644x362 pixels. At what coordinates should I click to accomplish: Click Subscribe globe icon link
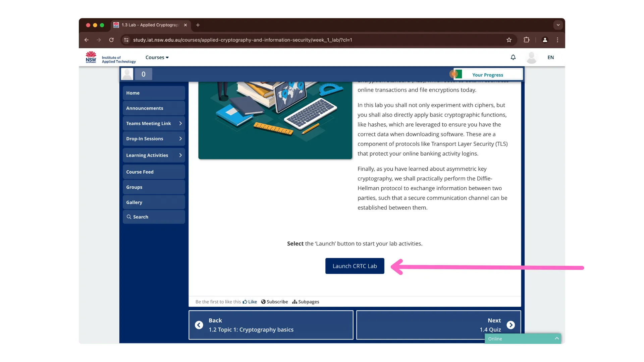(264, 302)
